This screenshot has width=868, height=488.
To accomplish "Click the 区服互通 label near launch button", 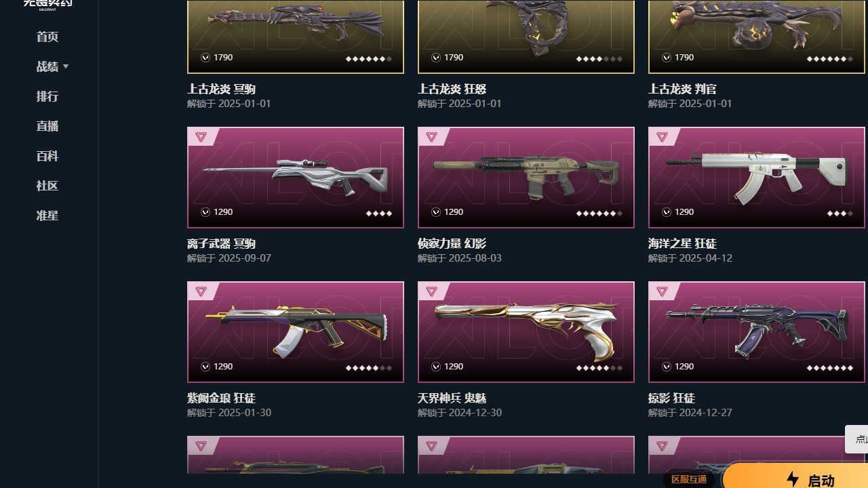I will click(689, 479).
